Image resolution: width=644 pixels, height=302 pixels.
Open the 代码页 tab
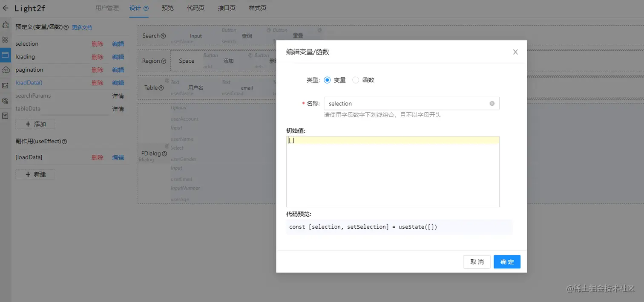195,8
